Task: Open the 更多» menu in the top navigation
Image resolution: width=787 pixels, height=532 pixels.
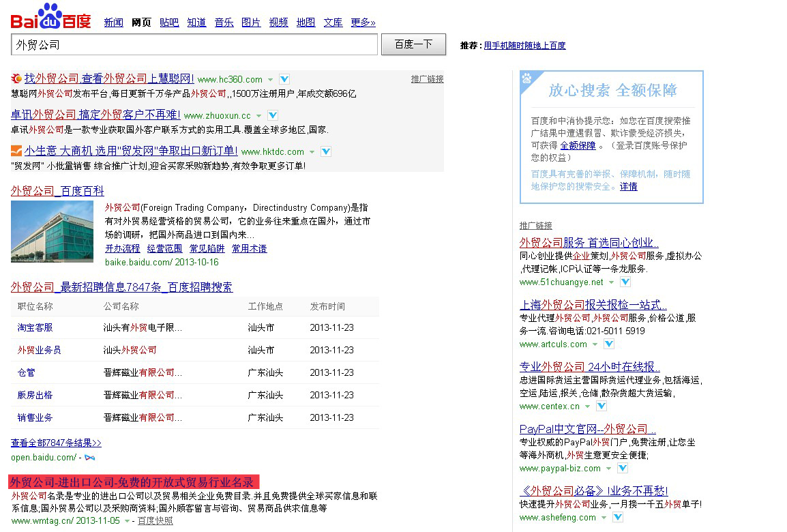Action: tap(363, 23)
